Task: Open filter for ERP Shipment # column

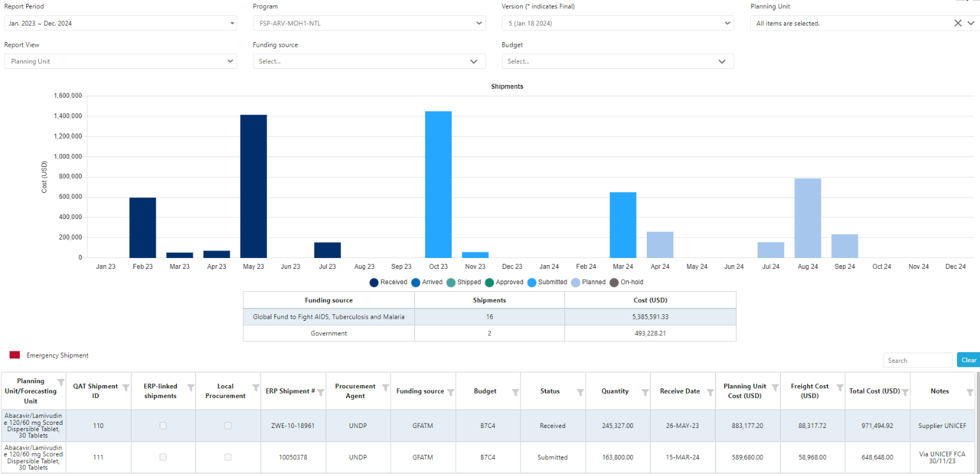Action: pyautogui.click(x=320, y=392)
